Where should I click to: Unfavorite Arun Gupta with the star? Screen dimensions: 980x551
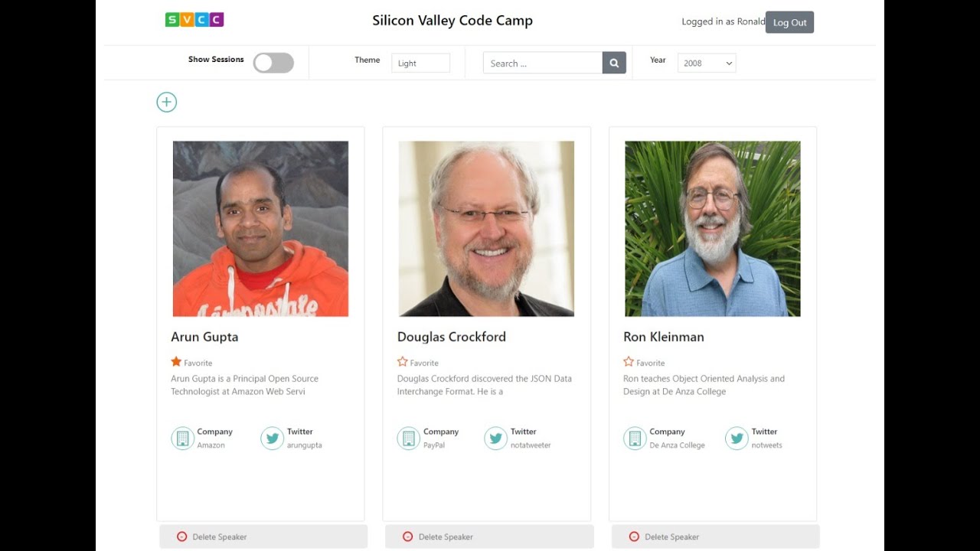coord(176,362)
